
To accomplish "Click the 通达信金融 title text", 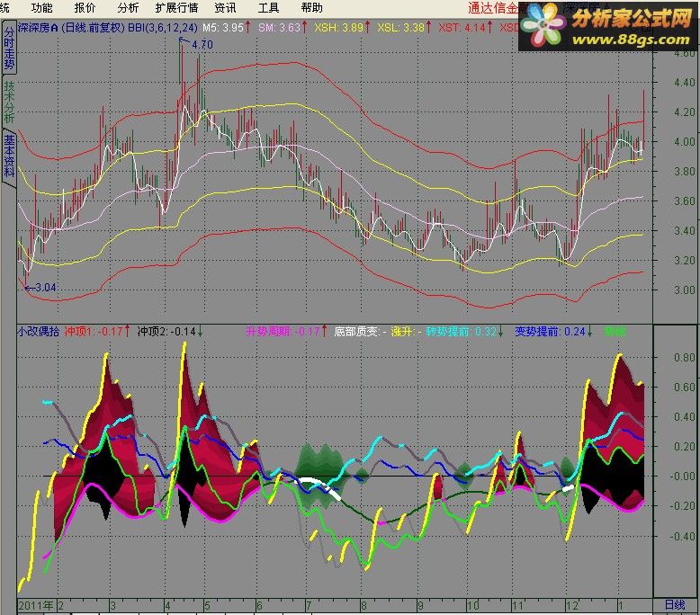I will pyautogui.click(x=493, y=8).
